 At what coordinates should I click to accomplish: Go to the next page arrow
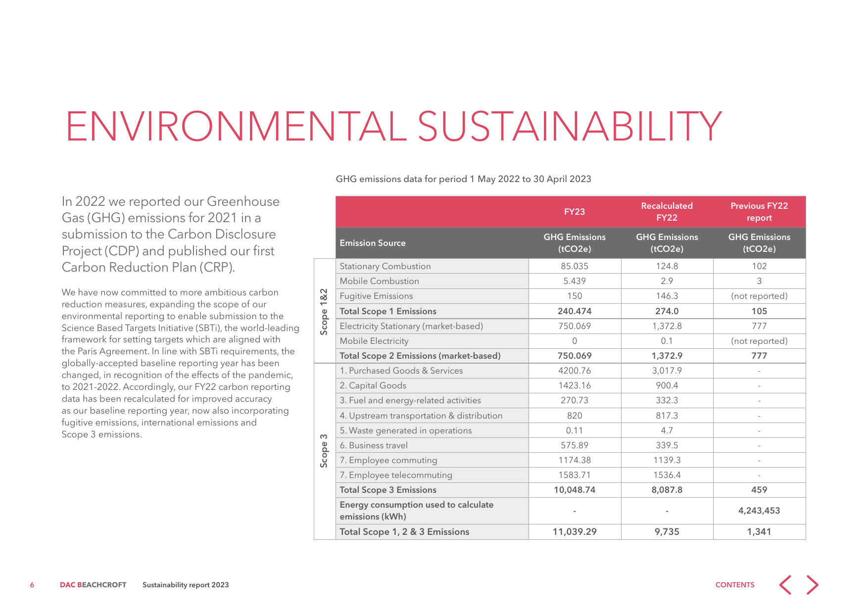click(x=812, y=585)
